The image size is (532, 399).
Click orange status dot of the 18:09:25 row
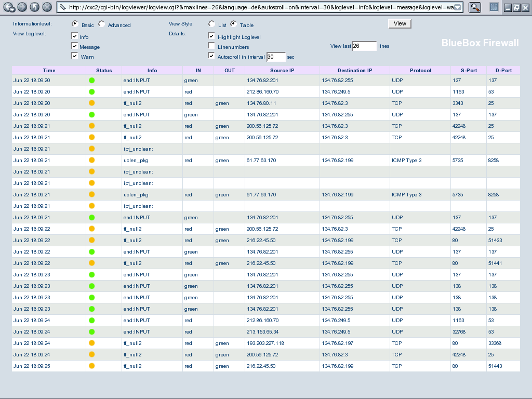coord(92,366)
